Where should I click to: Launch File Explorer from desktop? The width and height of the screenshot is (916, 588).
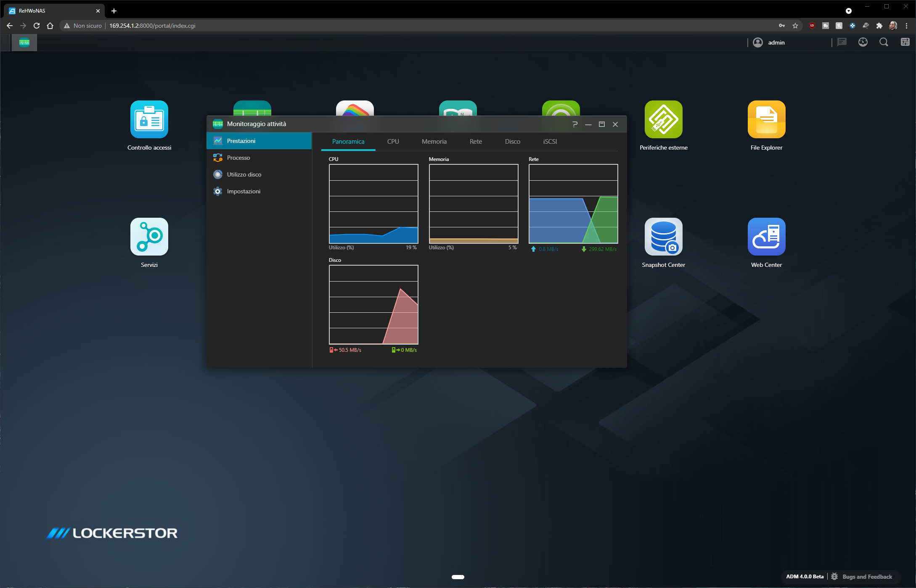click(x=766, y=120)
